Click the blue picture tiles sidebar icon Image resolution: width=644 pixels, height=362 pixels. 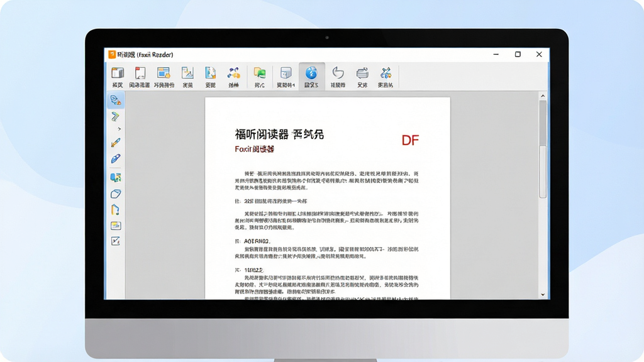116,177
